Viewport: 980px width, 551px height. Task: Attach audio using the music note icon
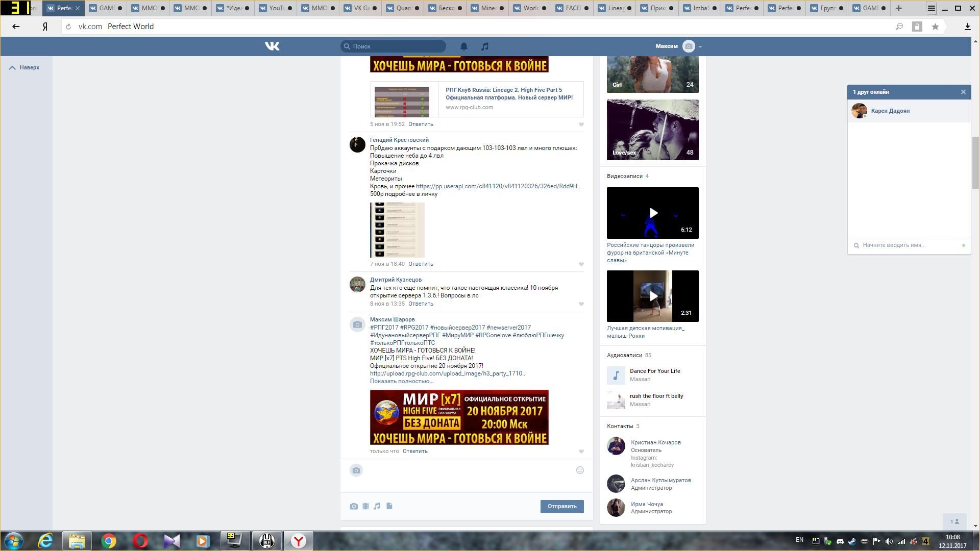pos(377,506)
